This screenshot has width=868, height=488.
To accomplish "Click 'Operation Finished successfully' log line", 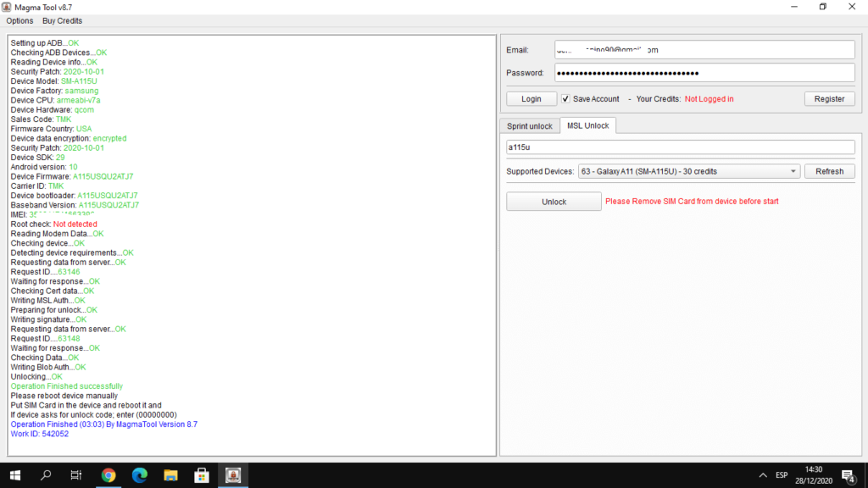I will 67,386.
